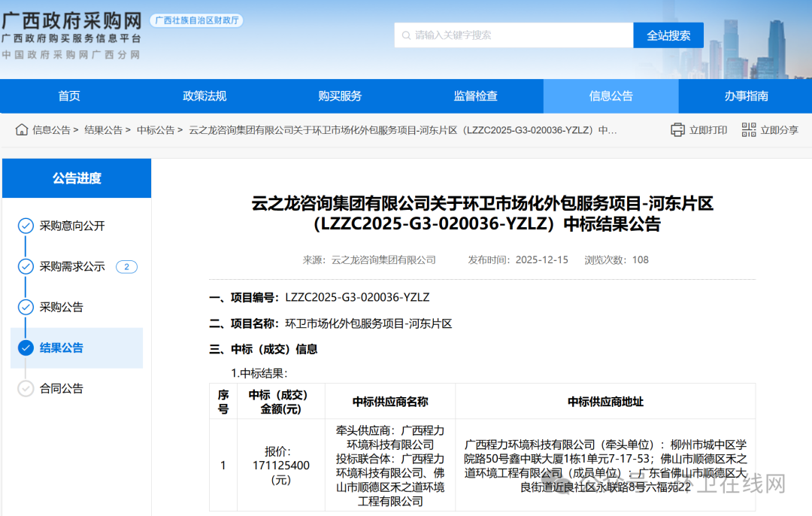The width and height of the screenshot is (812, 516).
Task: Click the 中标供应商地址 column header
Action: pos(605,402)
